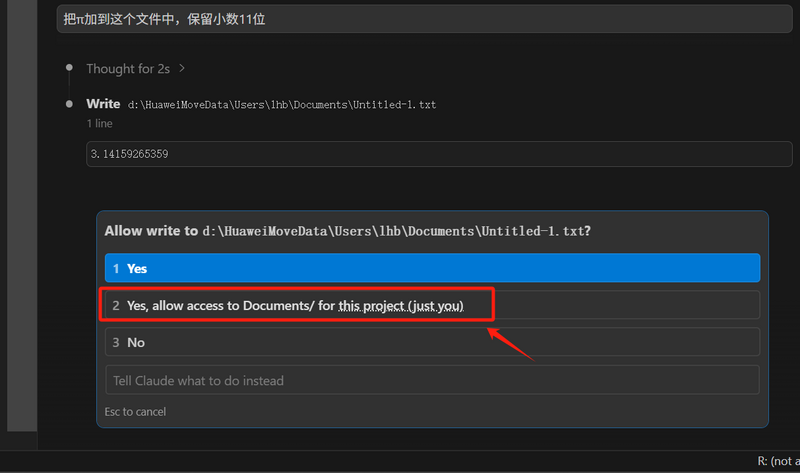
Task: Click the number 1 badge on Yes
Action: pos(116,268)
